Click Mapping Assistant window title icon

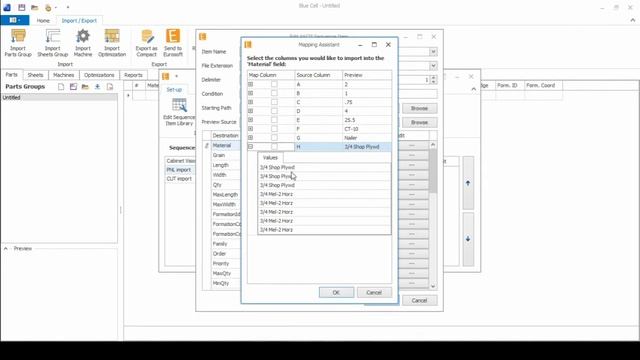248,44
